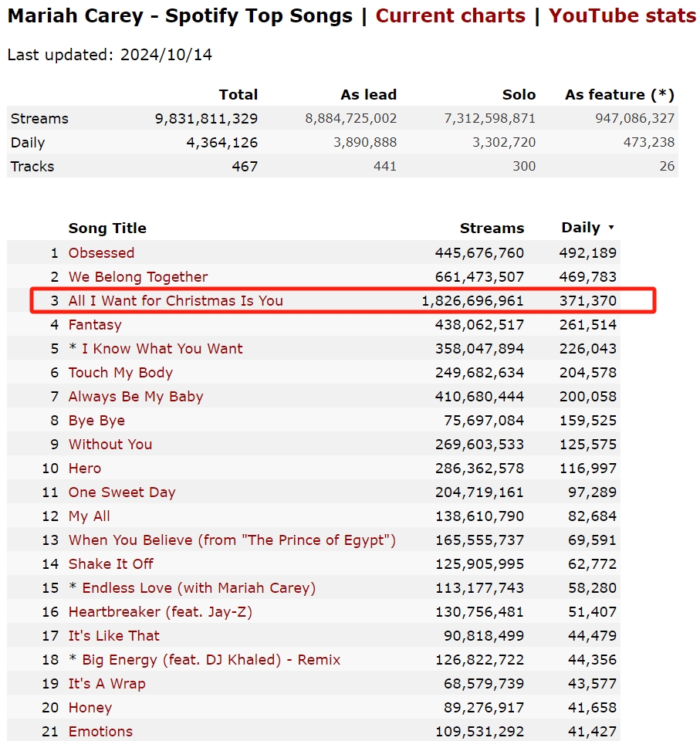Image resolution: width=700 pixels, height=741 pixels.
Task: Select the Touch My Body link
Action: pyautogui.click(x=120, y=373)
